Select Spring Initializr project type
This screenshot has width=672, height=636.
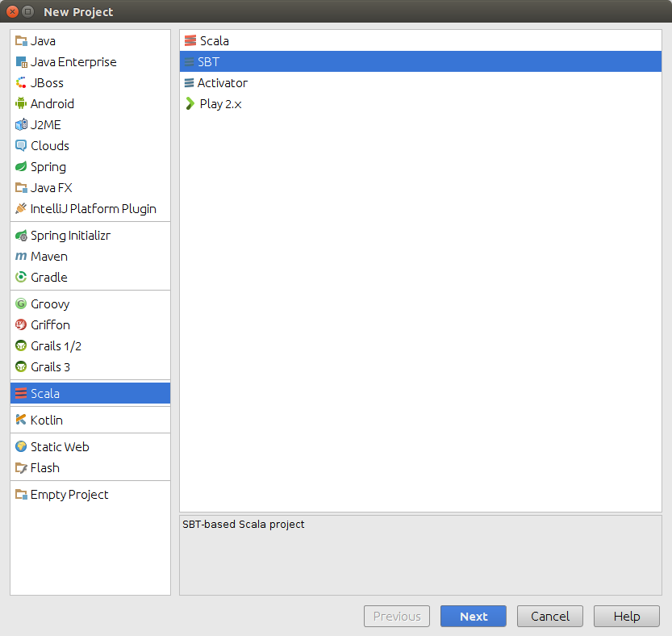[x=70, y=236]
